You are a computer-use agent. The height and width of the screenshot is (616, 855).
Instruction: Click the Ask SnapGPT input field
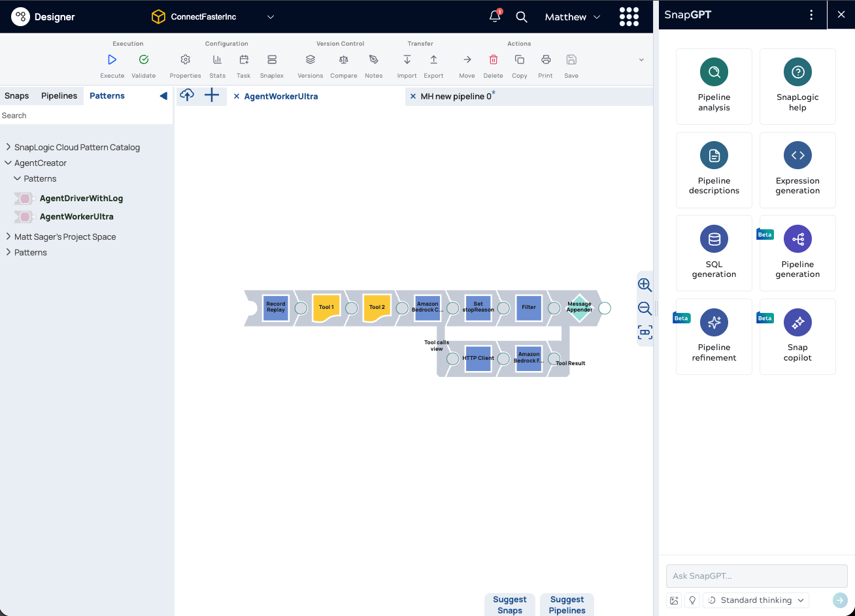[756, 575]
